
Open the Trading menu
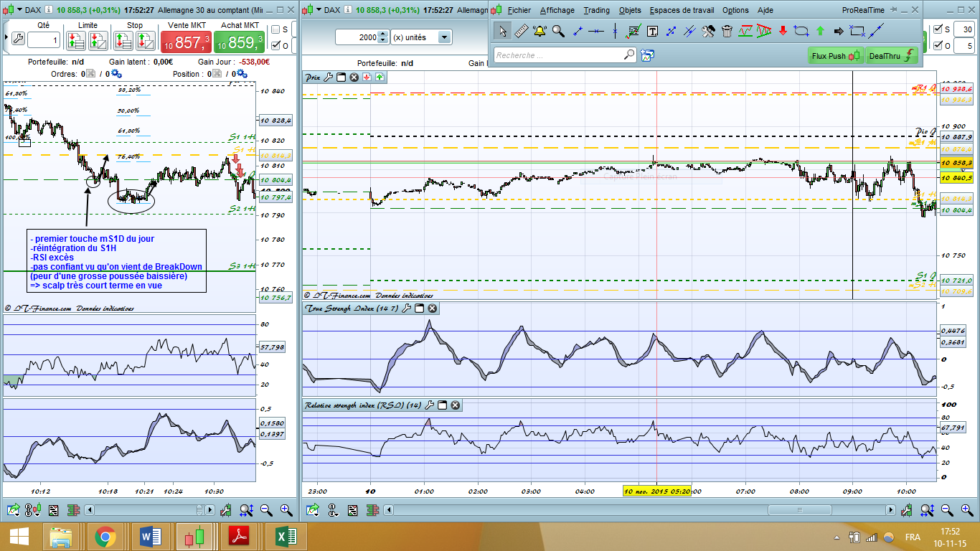(596, 10)
